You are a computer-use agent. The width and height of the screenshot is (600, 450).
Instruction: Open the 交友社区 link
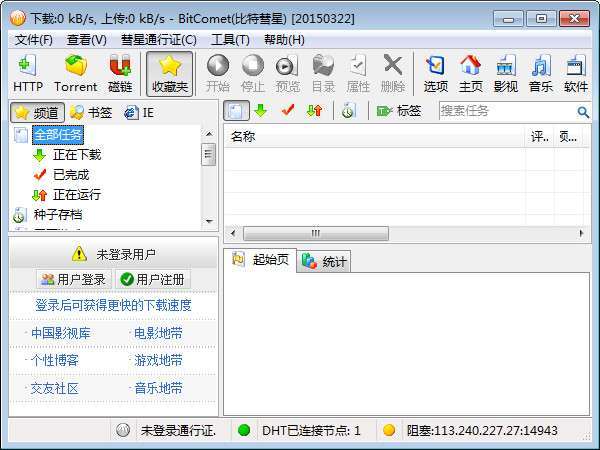pyautogui.click(x=54, y=388)
